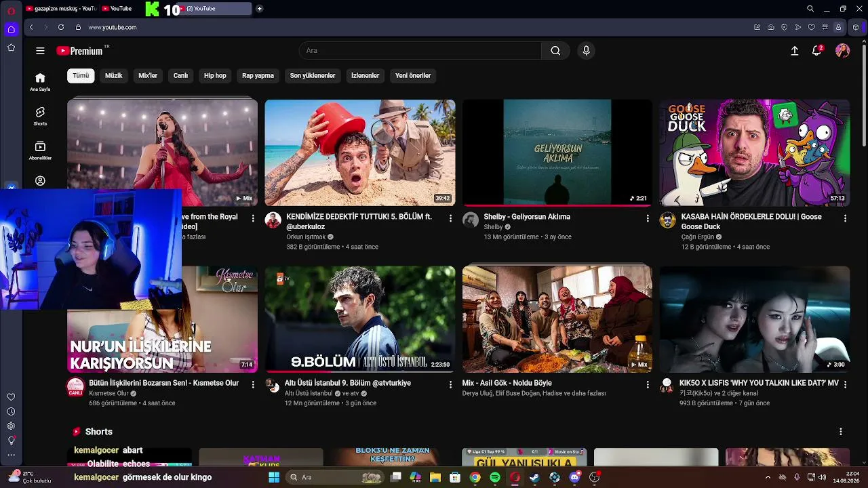Click the Windows Start button
The width and height of the screenshot is (868, 488).
(x=274, y=478)
